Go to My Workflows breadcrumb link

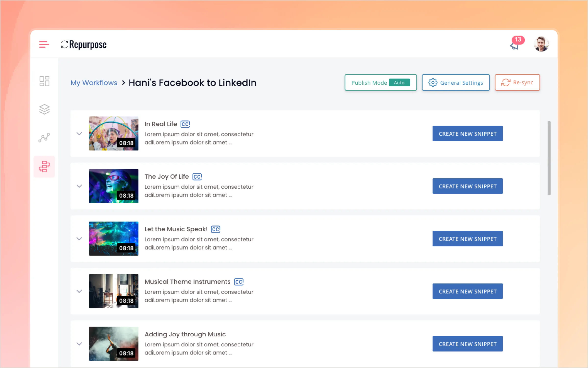(x=94, y=83)
